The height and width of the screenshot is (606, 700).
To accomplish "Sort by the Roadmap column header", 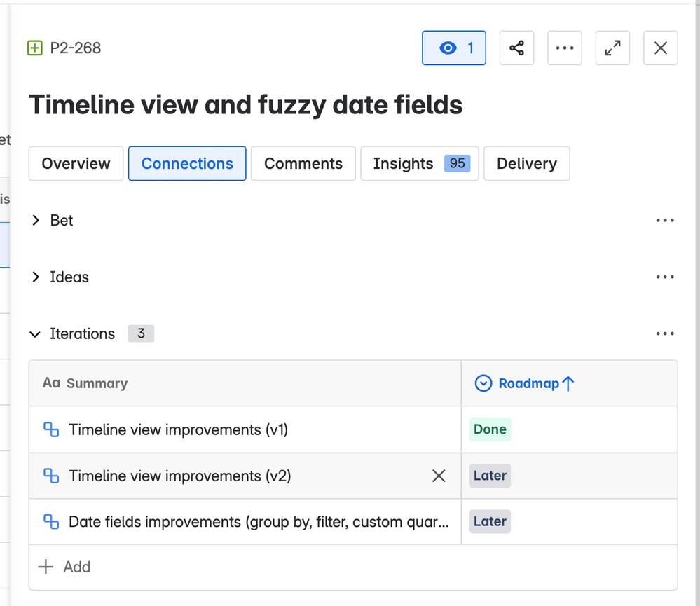I will coord(528,383).
